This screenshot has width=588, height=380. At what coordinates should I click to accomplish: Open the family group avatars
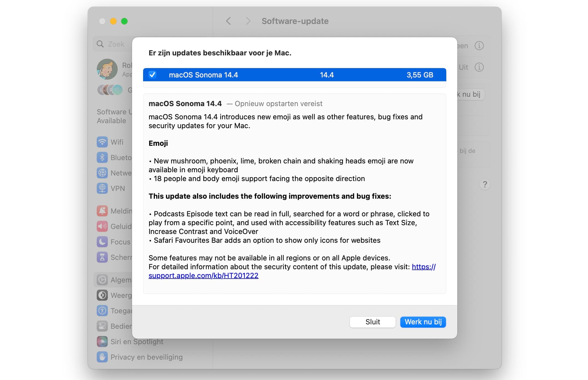pos(110,90)
